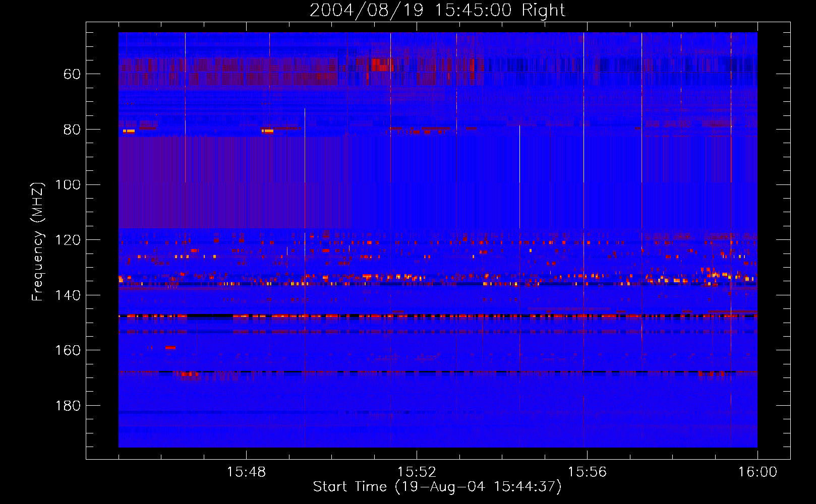This screenshot has height=504, width=816.
Task: Click the 60 frequency tick label
Action: (x=72, y=74)
